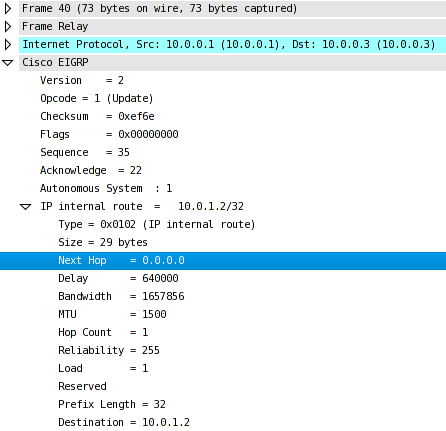
Task: Select the Version = 2 field
Action: coord(82,80)
